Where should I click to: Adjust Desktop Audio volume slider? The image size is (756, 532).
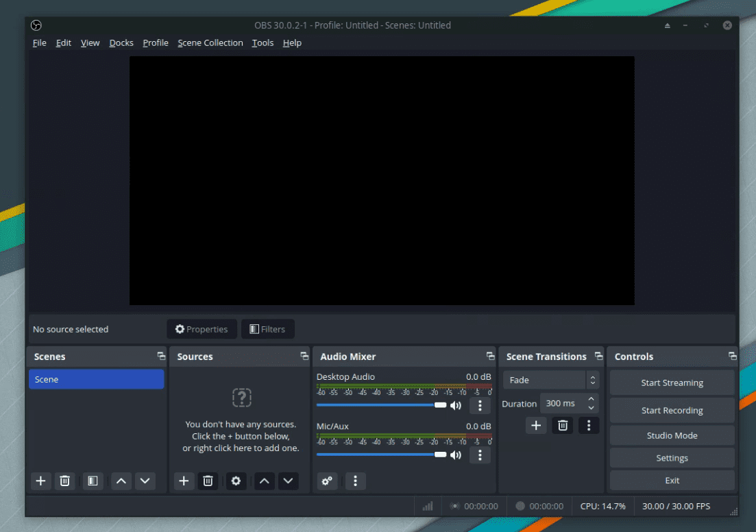[x=381, y=405]
